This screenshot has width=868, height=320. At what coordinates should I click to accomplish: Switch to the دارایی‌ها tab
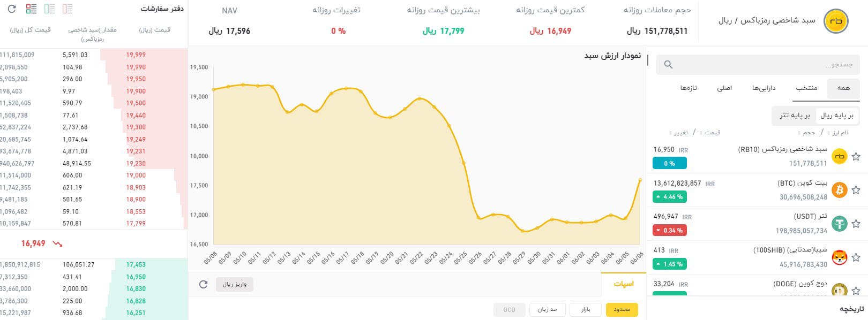pos(764,88)
